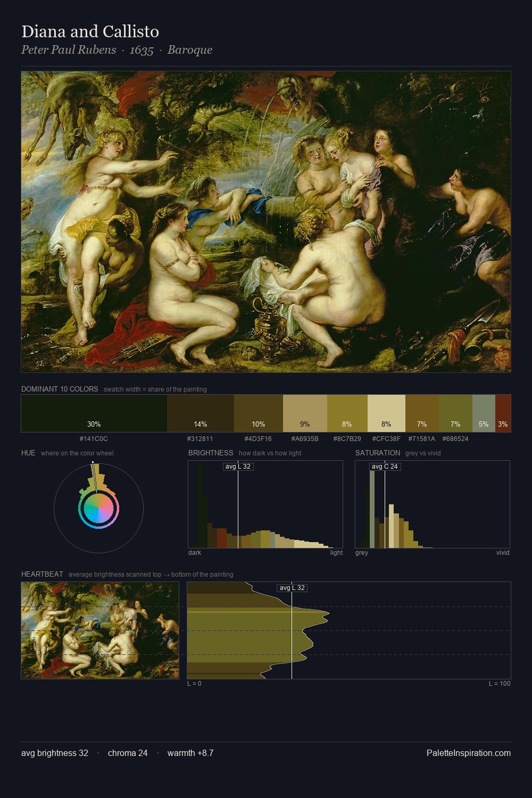Click the 5% grey-green swatch
The width and height of the screenshot is (532, 798).
click(x=484, y=413)
